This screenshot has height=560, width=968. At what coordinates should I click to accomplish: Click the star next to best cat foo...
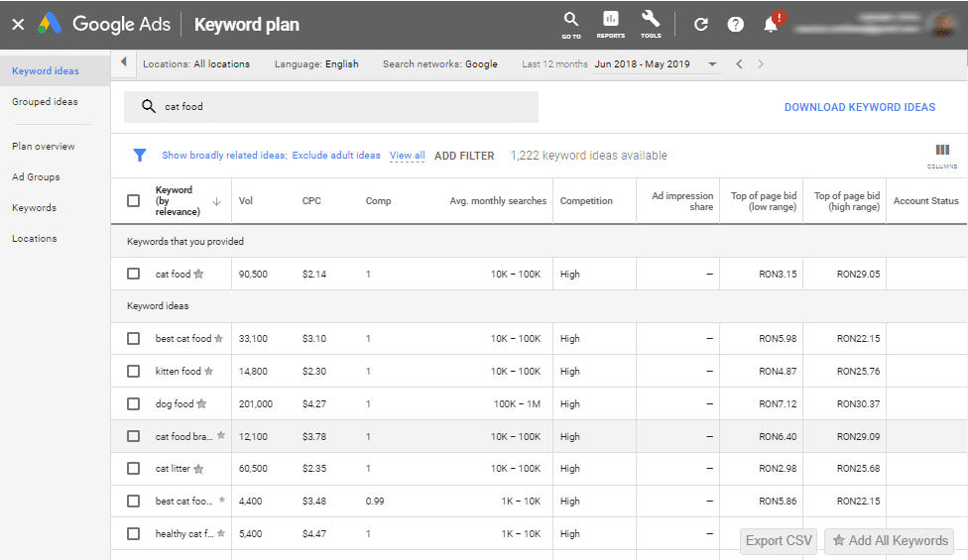coord(221,501)
